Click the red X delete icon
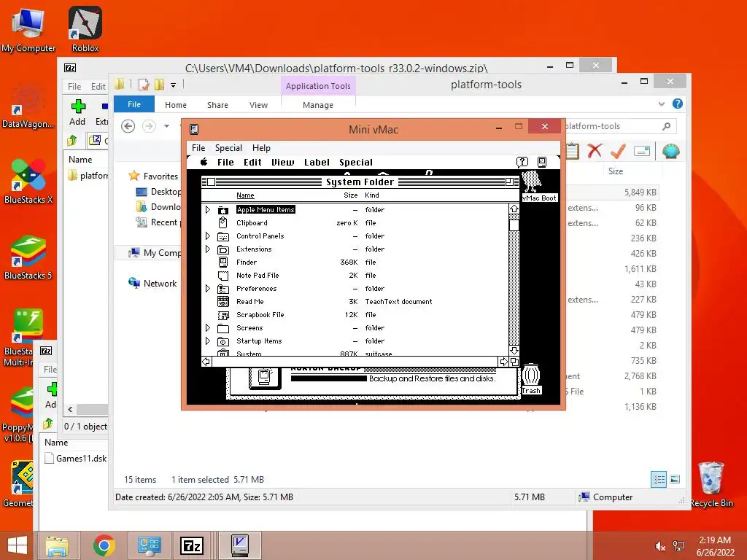The width and height of the screenshot is (747, 560). coord(595,151)
